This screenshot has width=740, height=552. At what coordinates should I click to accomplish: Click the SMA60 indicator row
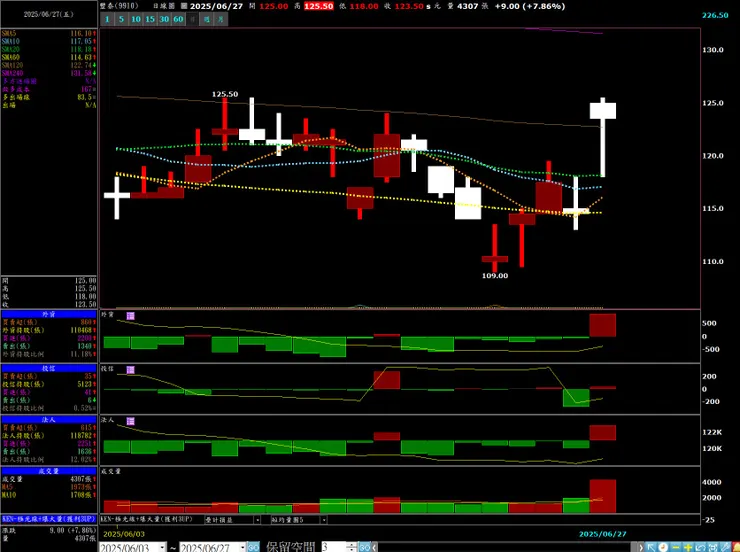tap(49, 57)
